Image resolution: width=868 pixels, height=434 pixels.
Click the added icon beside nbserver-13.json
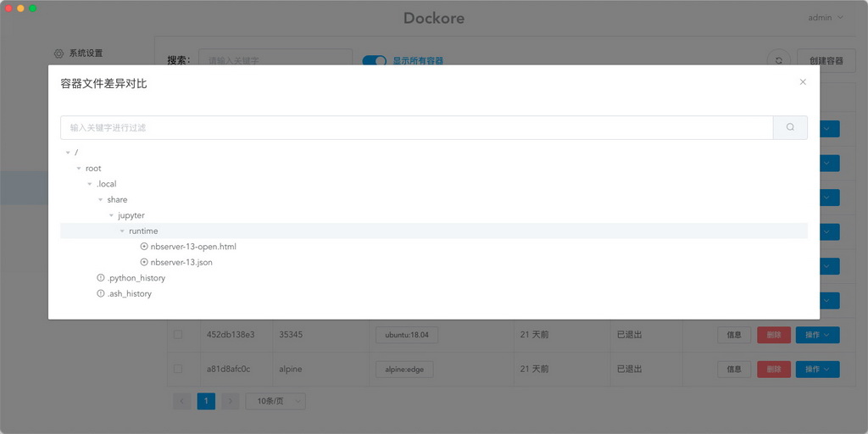pyautogui.click(x=144, y=263)
